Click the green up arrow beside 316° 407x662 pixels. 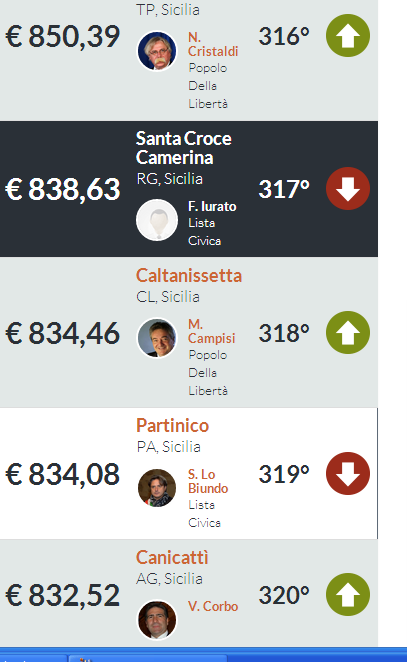coord(348,35)
